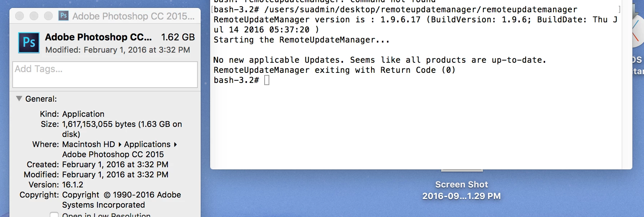The width and height of the screenshot is (644, 217).
Task: Focus the Add Tags field
Action: coord(105,75)
